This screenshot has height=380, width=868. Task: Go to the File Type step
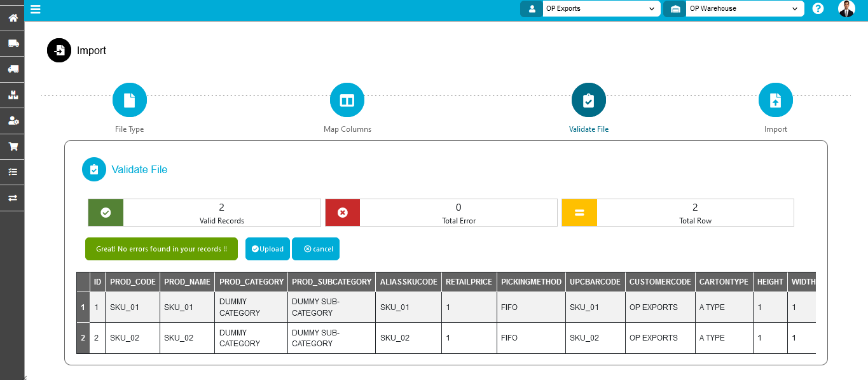[x=130, y=101]
